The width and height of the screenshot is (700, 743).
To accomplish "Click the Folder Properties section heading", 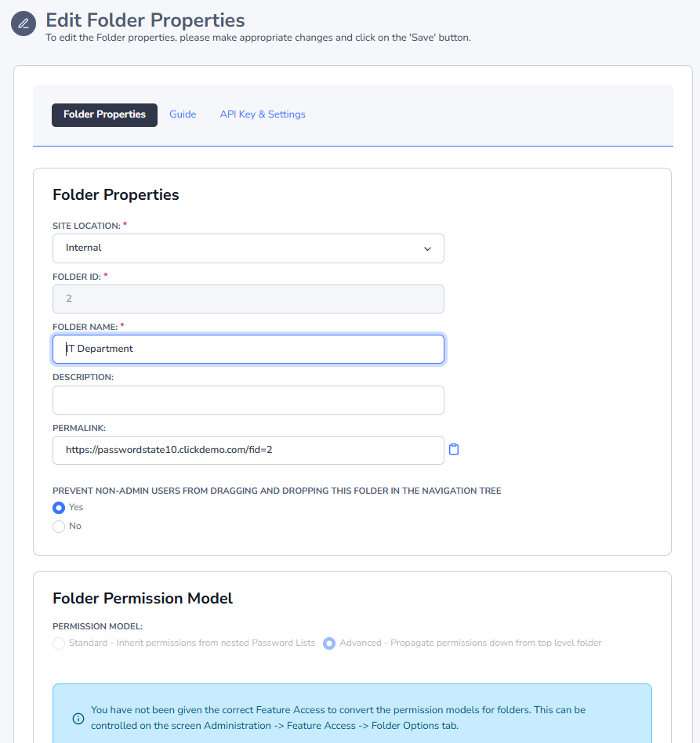I will tap(116, 194).
